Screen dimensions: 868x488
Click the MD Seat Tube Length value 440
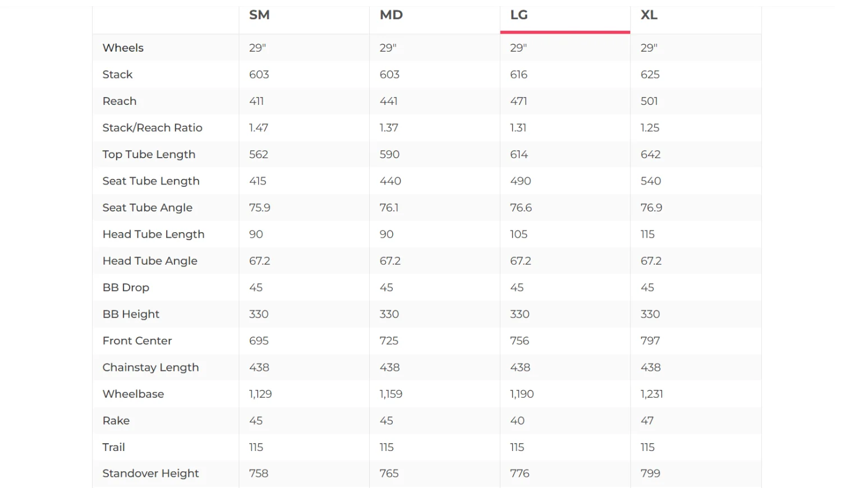[x=390, y=181]
